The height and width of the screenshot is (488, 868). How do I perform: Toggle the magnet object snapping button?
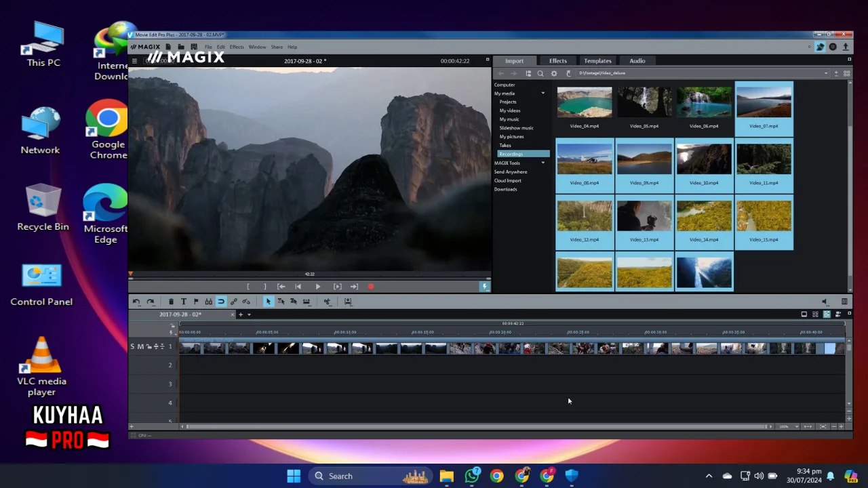tap(221, 302)
